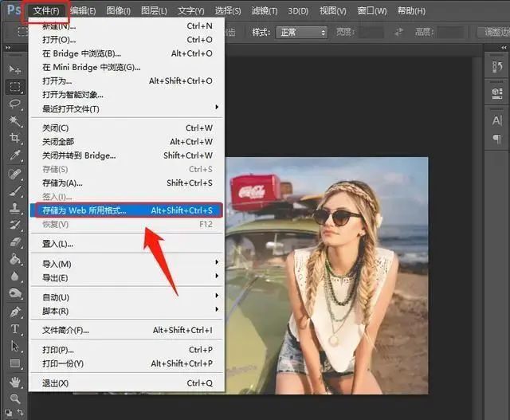Select the Paint Bucket tool

pos(15,259)
